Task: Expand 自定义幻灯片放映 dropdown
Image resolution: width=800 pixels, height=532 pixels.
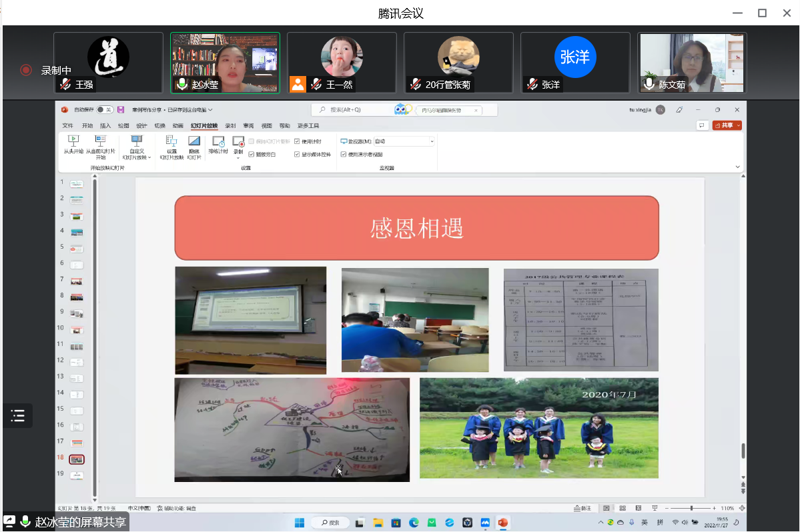Action: click(136, 154)
